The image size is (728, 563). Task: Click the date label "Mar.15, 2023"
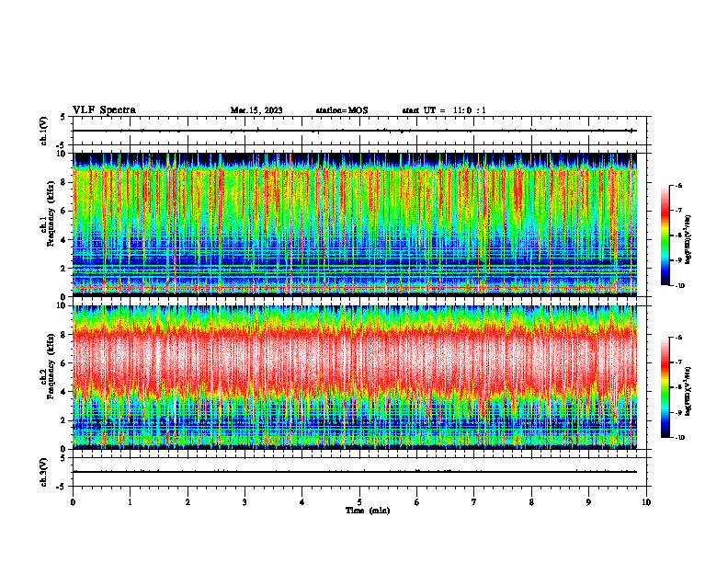click(256, 110)
